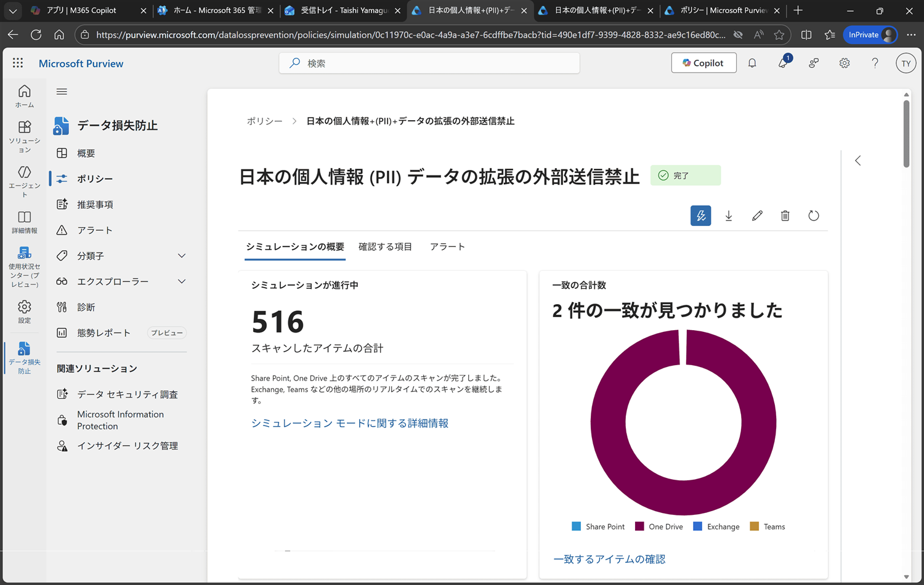Go to browser home page
This screenshot has height=585, width=924.
pyautogui.click(x=59, y=34)
